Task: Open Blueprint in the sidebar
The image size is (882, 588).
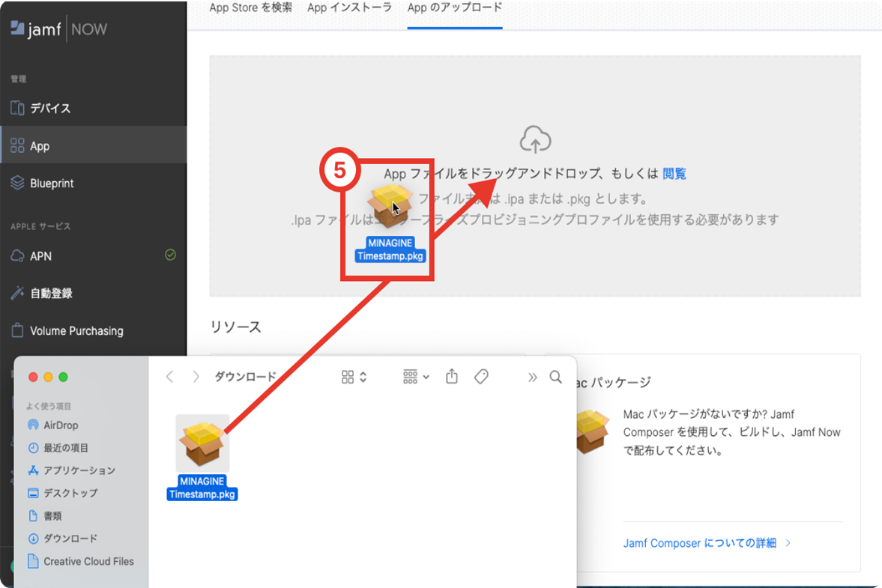Action: click(x=94, y=184)
